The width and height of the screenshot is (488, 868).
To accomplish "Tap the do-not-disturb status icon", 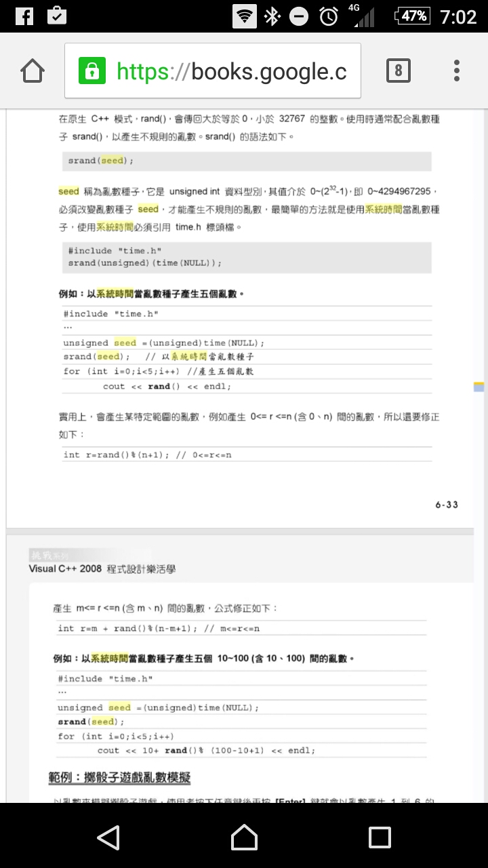I will (x=299, y=17).
